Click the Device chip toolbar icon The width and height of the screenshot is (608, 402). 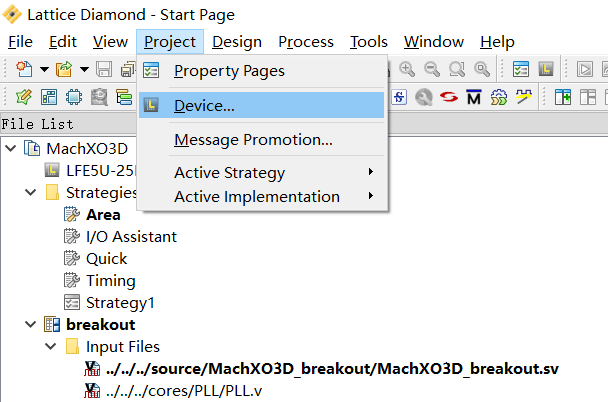pos(546,69)
